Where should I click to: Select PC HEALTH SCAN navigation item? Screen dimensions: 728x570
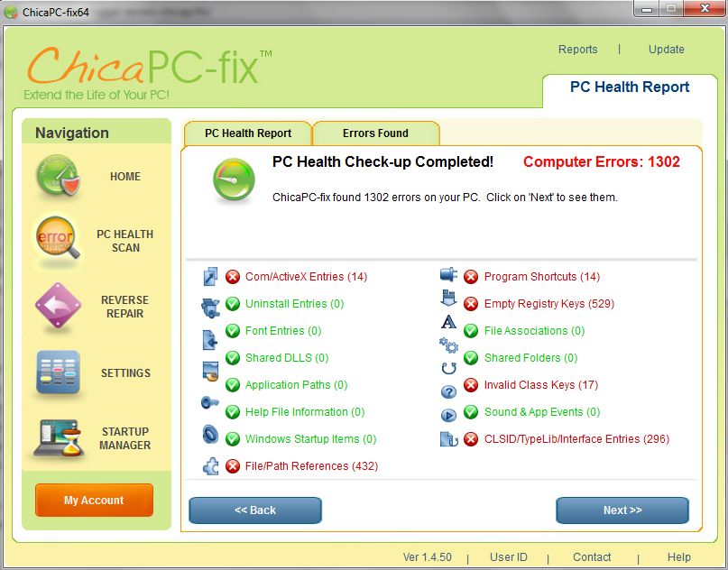pos(124,241)
